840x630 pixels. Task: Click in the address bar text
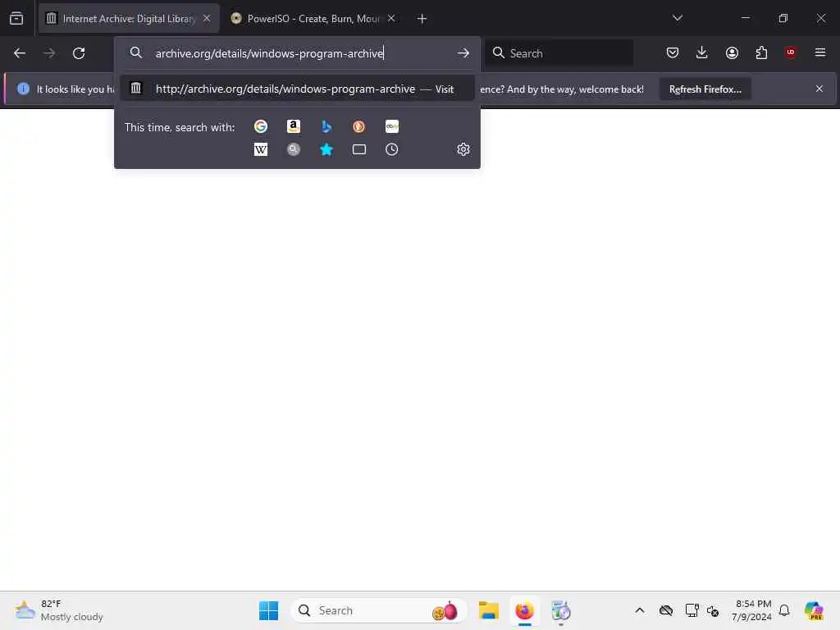click(x=269, y=53)
